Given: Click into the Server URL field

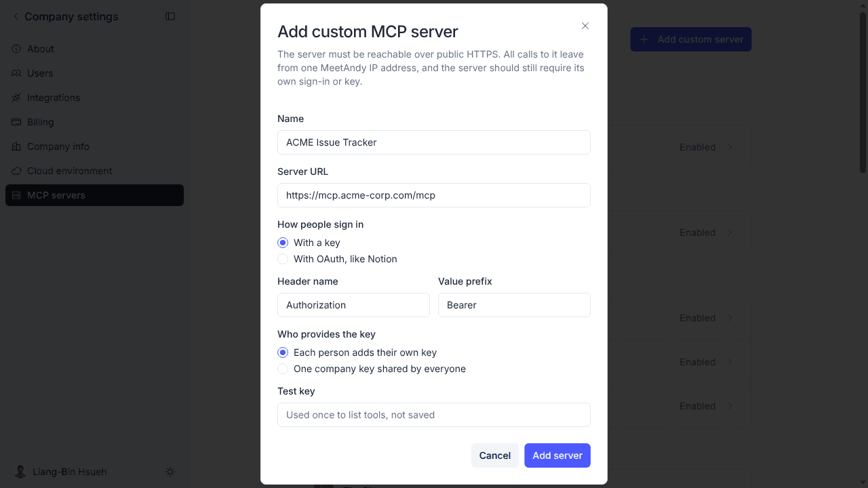Looking at the screenshot, I should click(434, 195).
